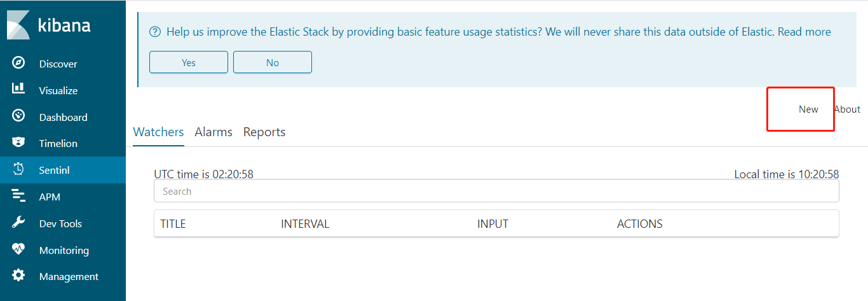Click the Dev Tools wrench icon
Screen dimensions: 868x301
18,223
